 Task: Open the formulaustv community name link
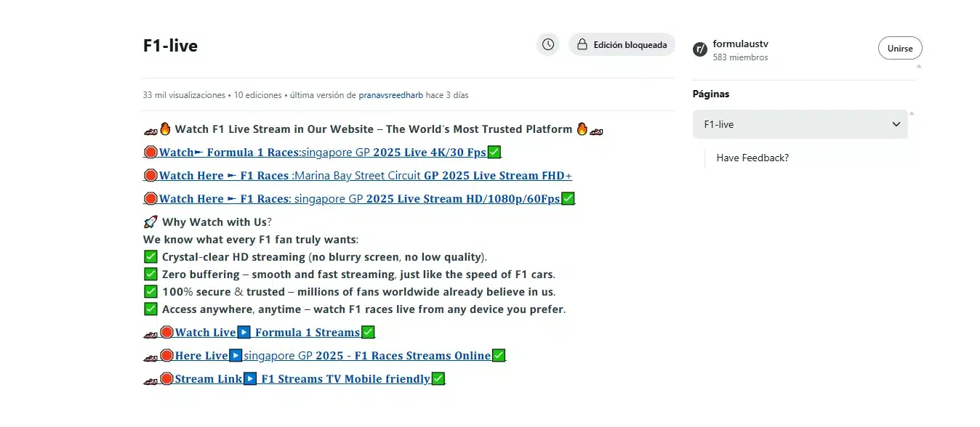point(740,44)
